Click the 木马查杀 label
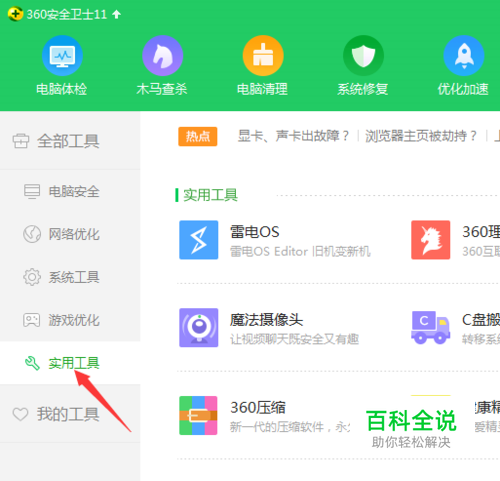Image resolution: width=500 pixels, height=481 pixels. click(162, 89)
